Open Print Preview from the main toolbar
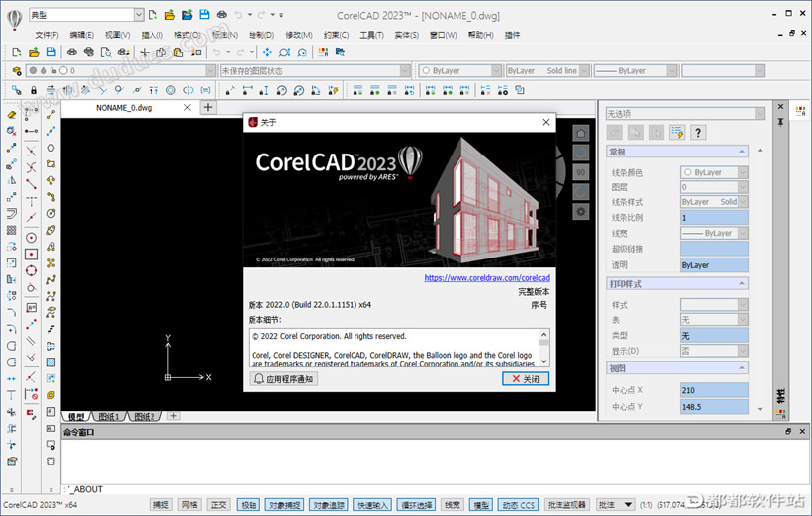 [x=106, y=52]
